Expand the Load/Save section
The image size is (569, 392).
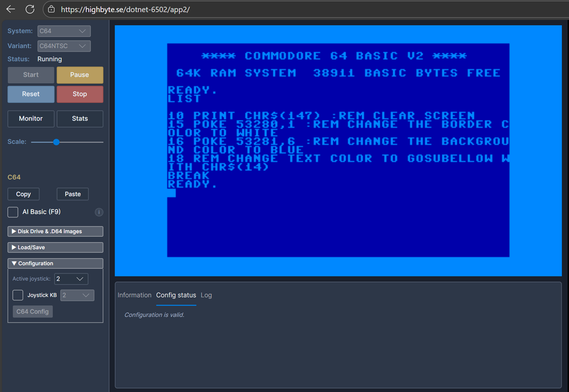pyautogui.click(x=55, y=247)
